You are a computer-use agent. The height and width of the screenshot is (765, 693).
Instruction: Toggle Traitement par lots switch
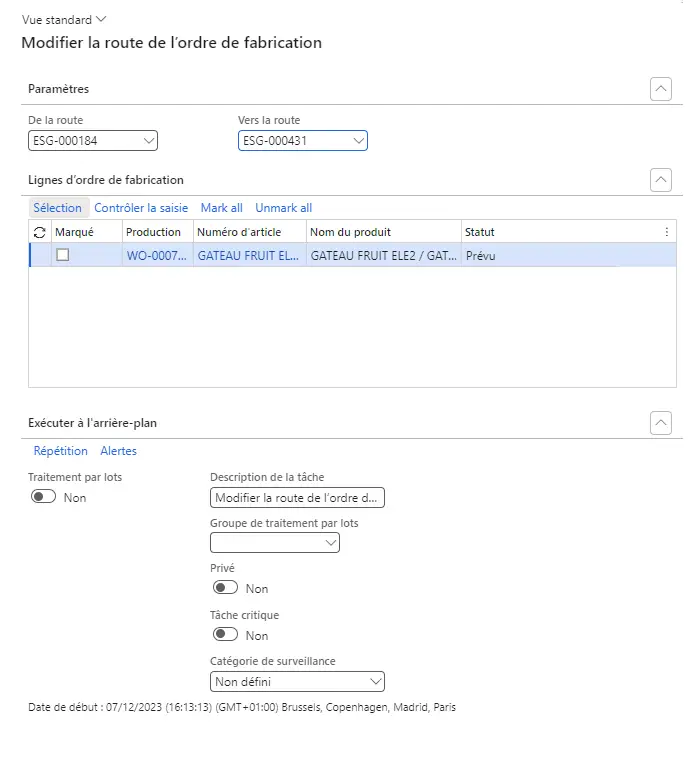pyautogui.click(x=43, y=497)
